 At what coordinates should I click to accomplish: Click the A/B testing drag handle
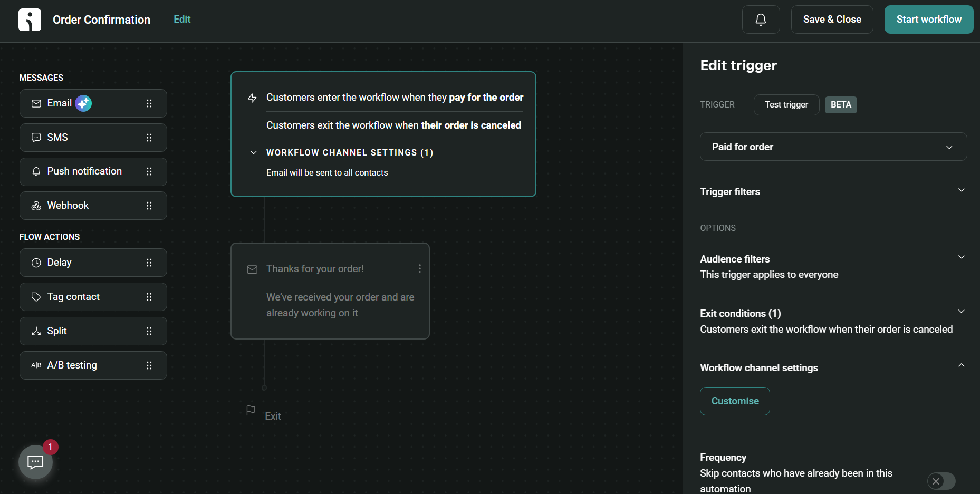149,365
